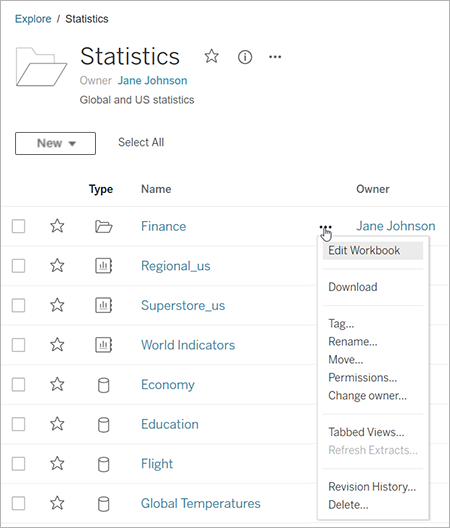The width and height of the screenshot is (450, 528).
Task: Click the Statistics breadcrumb text
Action: click(x=87, y=19)
